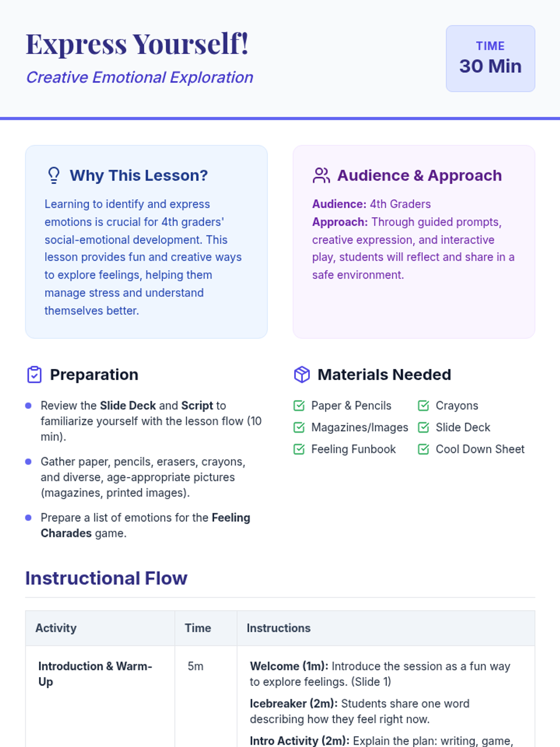Click the TIME 30 Min badge
Viewport: 560px width, 747px height.
(x=490, y=58)
